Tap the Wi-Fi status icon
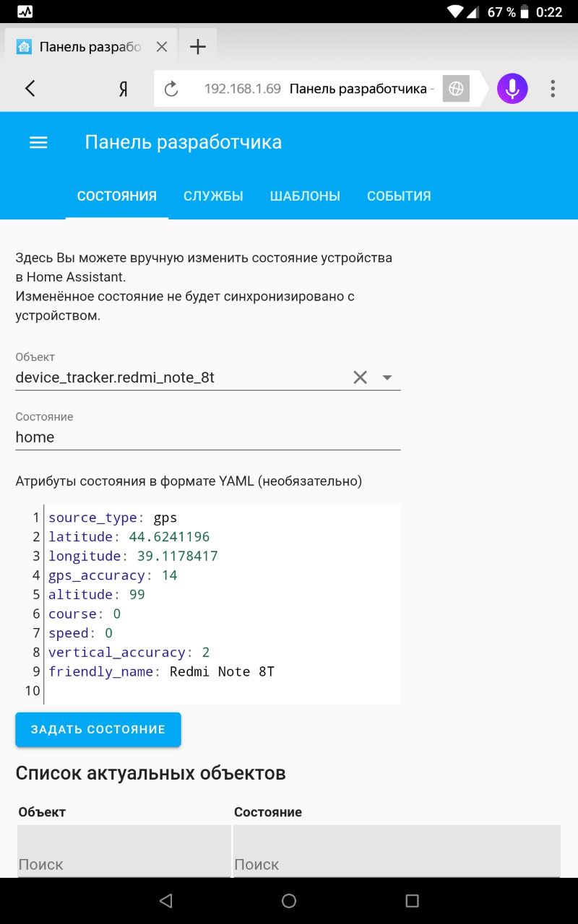The width and height of the screenshot is (578, 924). click(455, 12)
